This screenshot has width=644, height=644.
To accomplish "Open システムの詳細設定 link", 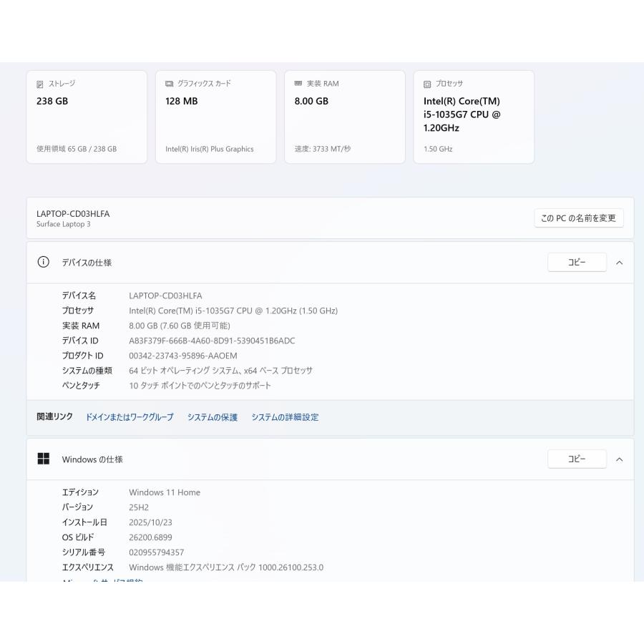I will [285, 417].
